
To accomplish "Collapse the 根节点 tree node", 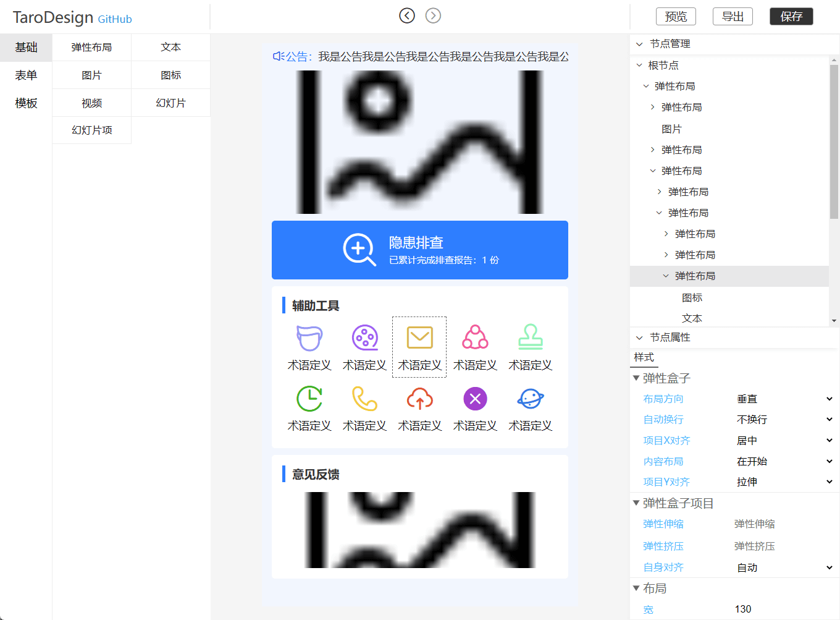I will tap(639, 65).
